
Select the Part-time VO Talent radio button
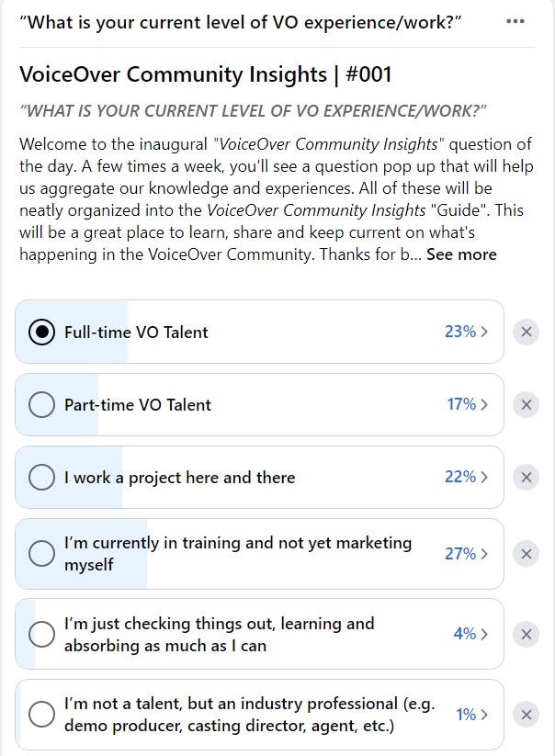click(x=41, y=404)
